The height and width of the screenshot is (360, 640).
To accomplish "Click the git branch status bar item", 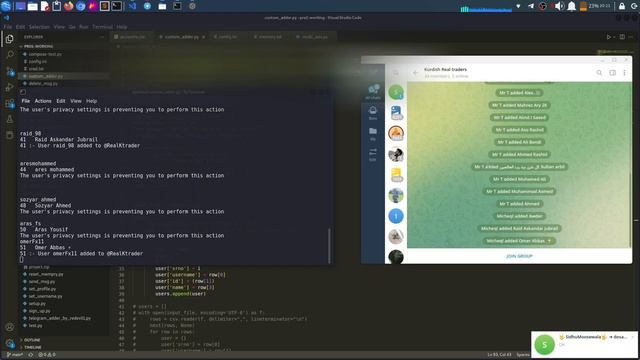I will [15, 355].
